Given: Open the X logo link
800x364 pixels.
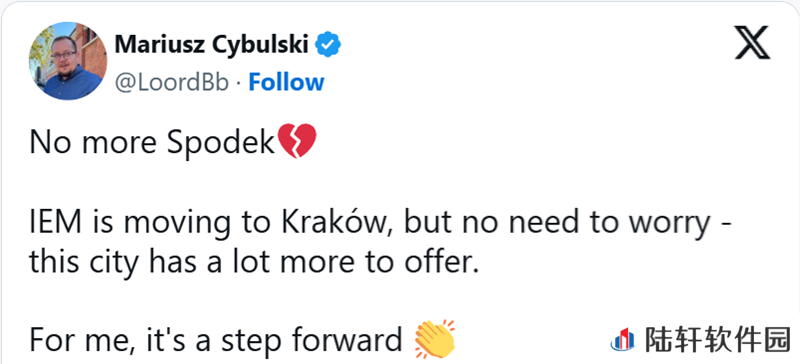Looking at the screenshot, I should coord(752,43).
